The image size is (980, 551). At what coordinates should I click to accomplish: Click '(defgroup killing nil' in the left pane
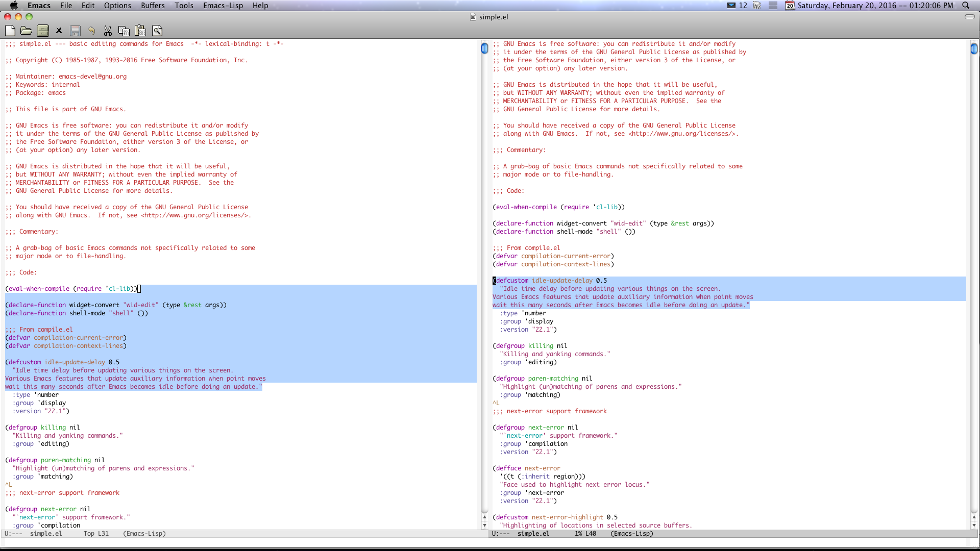coord(42,428)
